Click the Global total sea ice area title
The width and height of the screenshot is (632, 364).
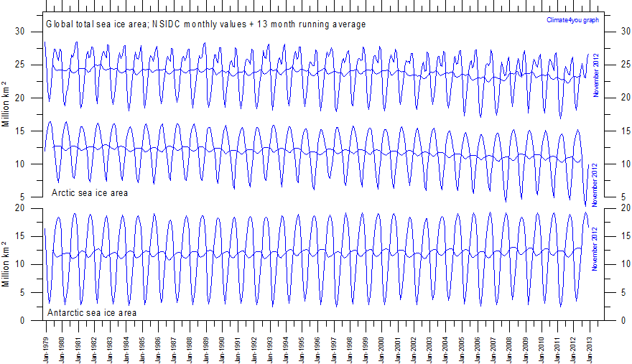[x=206, y=24]
